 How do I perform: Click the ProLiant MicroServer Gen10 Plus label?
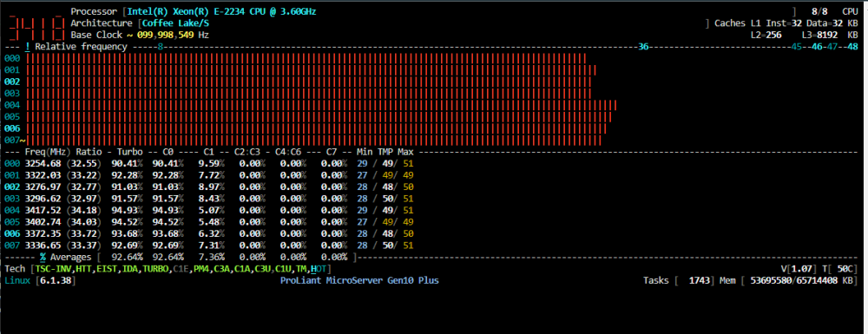359,280
